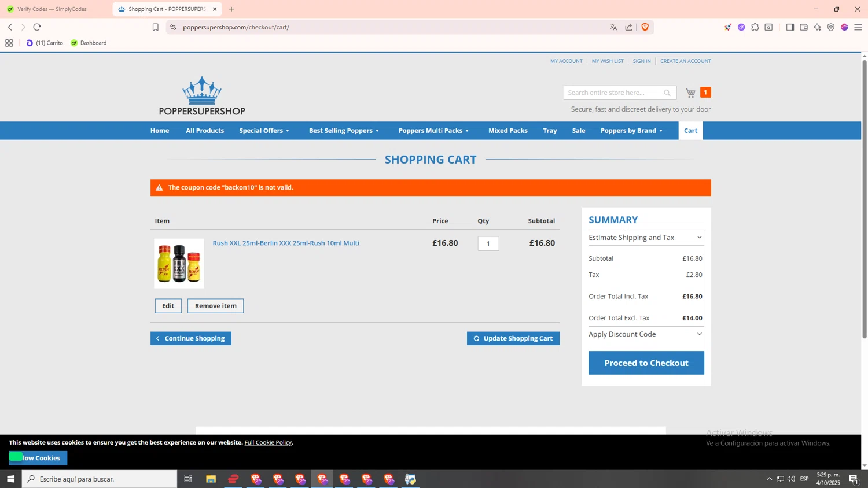Open the Sale menu item
The width and height of the screenshot is (868, 488).
579,131
